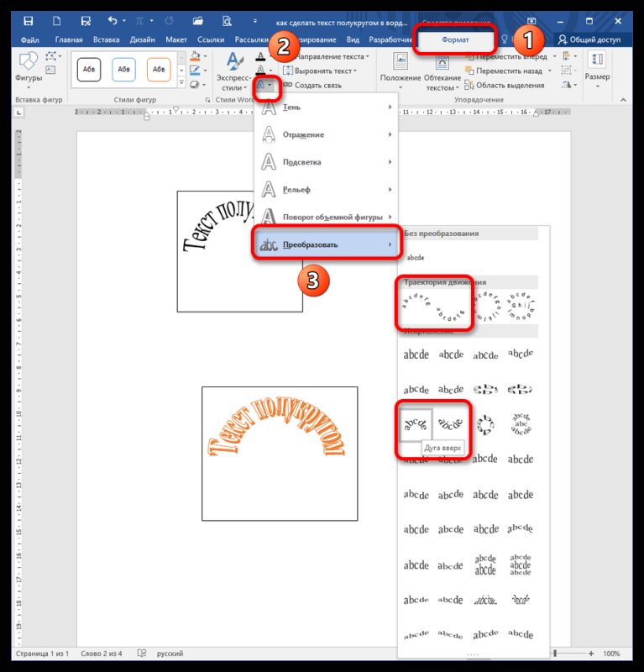Click the Создать связь button

(x=316, y=85)
